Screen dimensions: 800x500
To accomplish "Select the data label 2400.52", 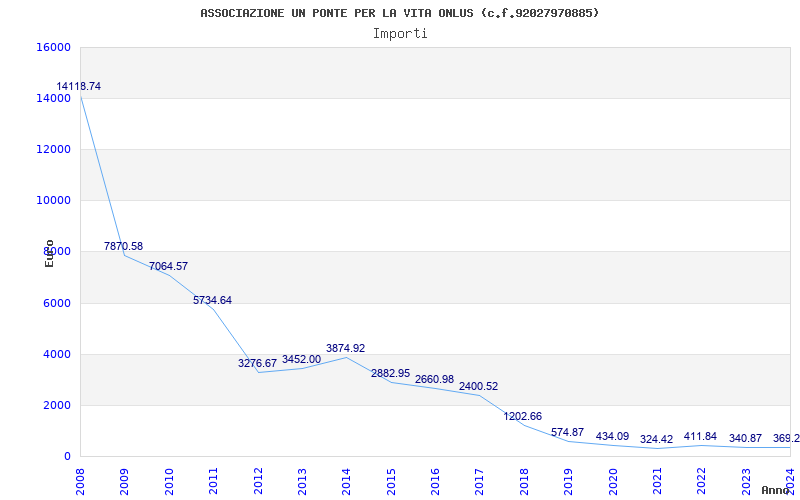I will click(x=479, y=386).
